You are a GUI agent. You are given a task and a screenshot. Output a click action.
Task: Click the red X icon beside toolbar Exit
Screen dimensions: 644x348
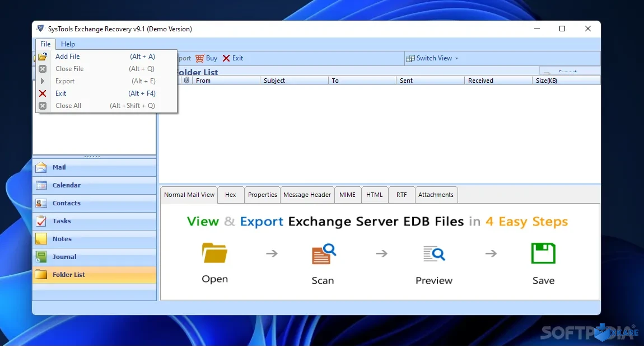(x=226, y=58)
